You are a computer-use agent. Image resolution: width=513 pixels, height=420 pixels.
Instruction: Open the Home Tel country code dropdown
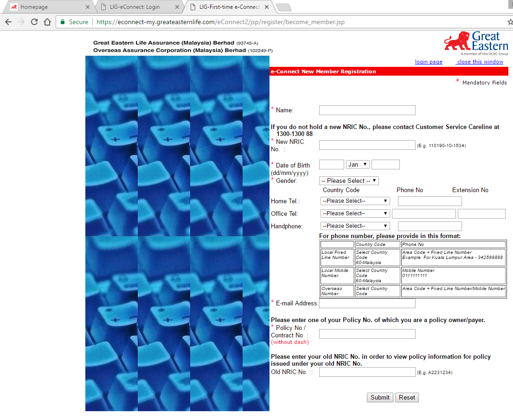[x=355, y=201]
